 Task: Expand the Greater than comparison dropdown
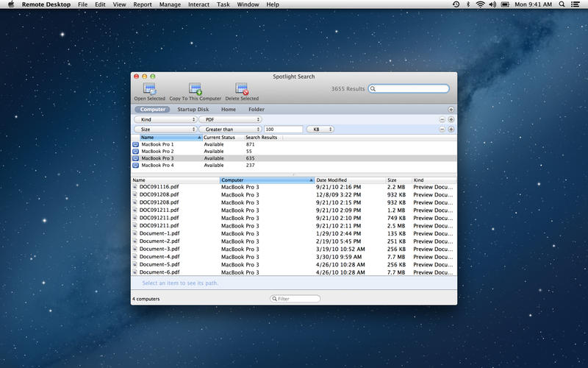230,130
